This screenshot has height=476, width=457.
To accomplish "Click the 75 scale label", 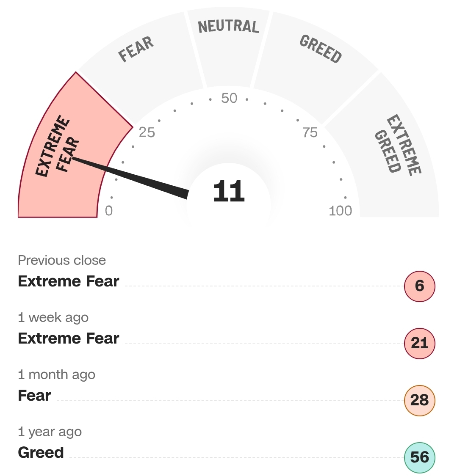I will [x=310, y=132].
